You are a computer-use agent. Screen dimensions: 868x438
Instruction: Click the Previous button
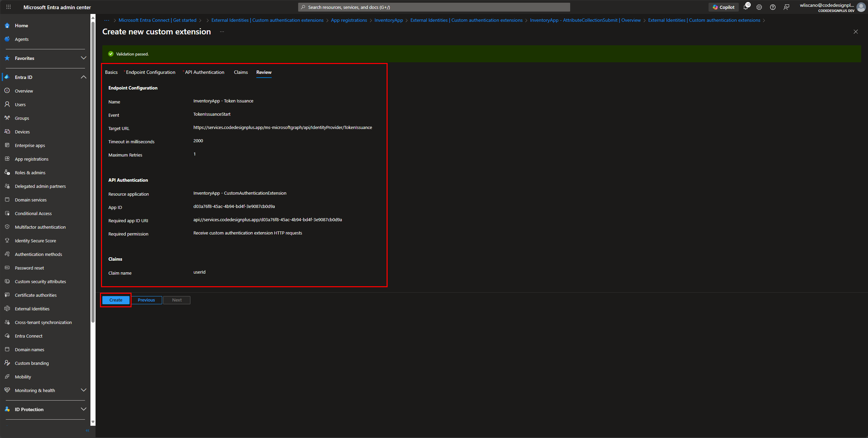(x=146, y=300)
